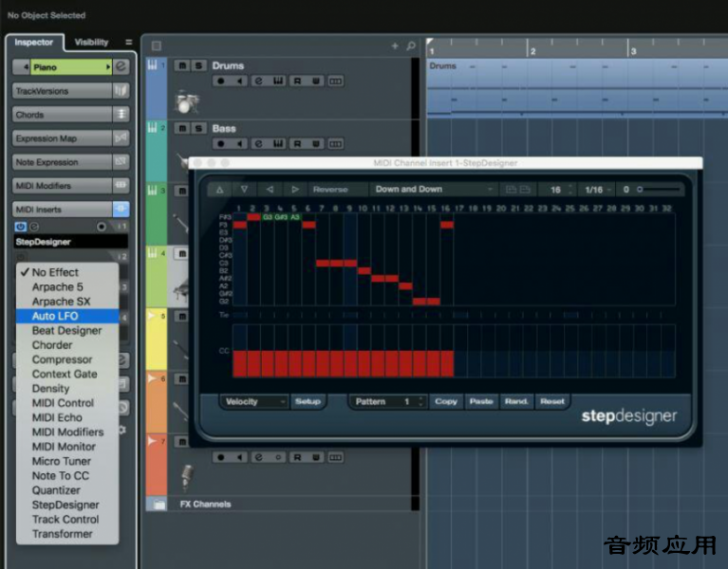Solo the Bass track
The height and width of the screenshot is (569, 728).
click(x=198, y=128)
